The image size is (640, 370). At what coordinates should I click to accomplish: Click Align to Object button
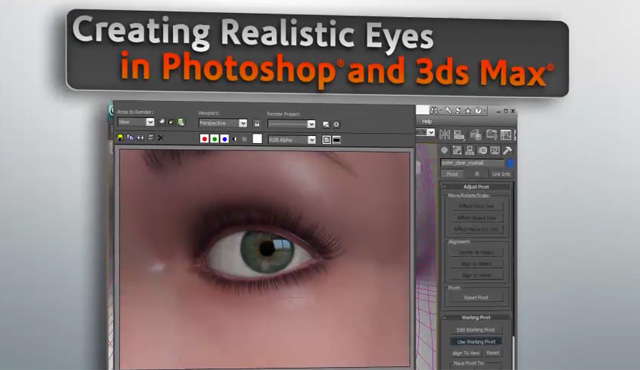[x=476, y=264]
